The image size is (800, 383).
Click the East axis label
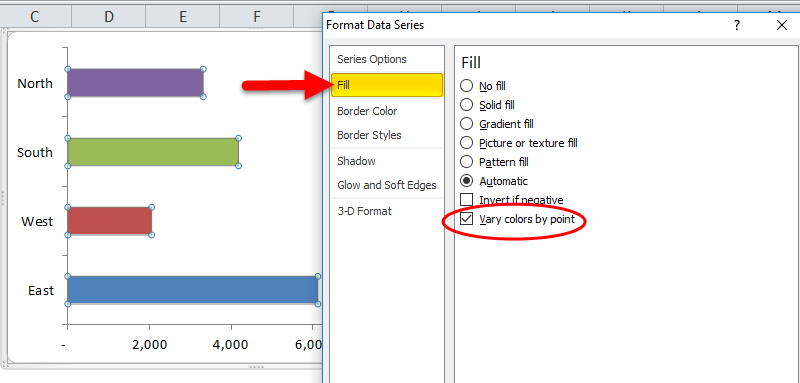pyautogui.click(x=41, y=291)
